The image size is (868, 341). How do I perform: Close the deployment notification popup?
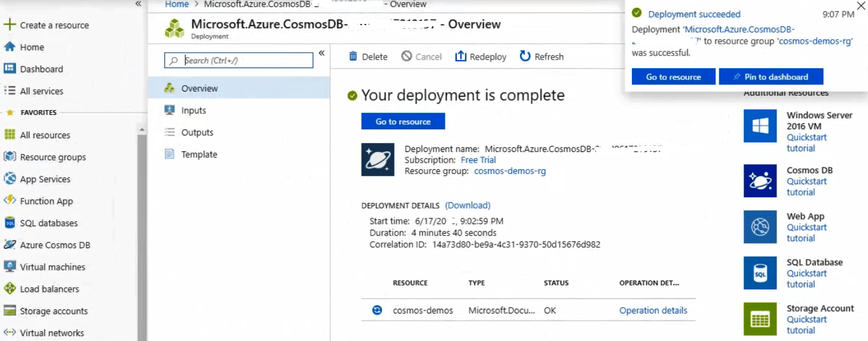860,6
